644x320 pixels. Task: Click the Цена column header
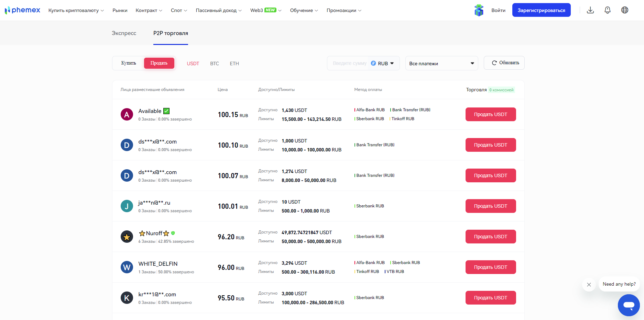(222, 90)
